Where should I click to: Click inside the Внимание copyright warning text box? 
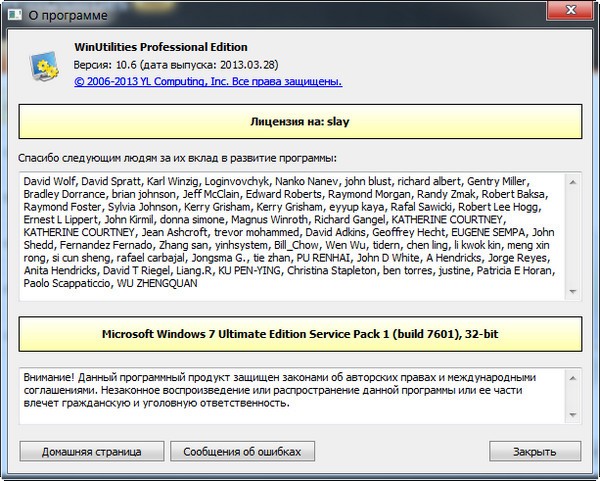tap(290, 395)
